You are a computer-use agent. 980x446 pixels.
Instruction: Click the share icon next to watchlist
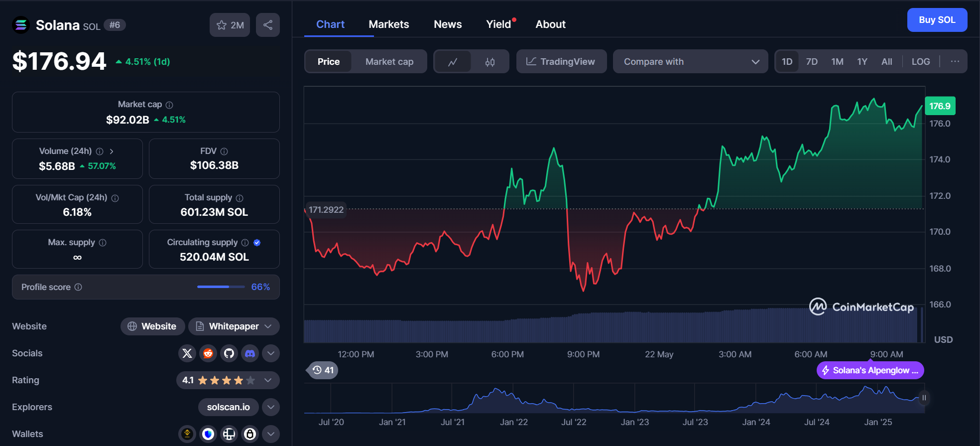[268, 25]
